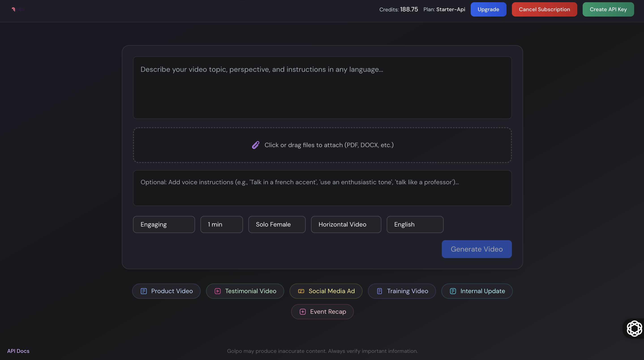
Task: Open the floating chat widget icon
Action: [x=634, y=328]
